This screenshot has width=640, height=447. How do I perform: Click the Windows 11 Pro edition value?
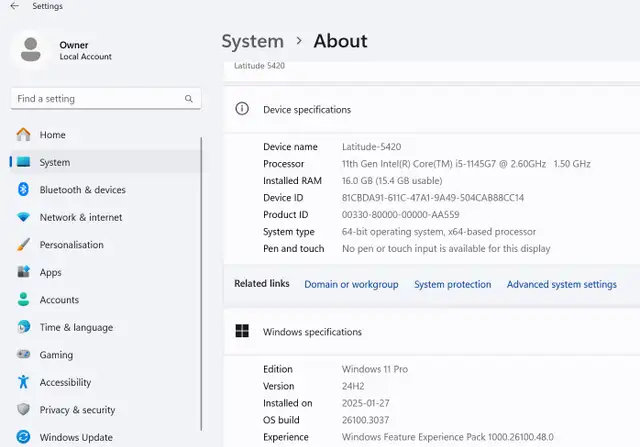pyautogui.click(x=375, y=369)
